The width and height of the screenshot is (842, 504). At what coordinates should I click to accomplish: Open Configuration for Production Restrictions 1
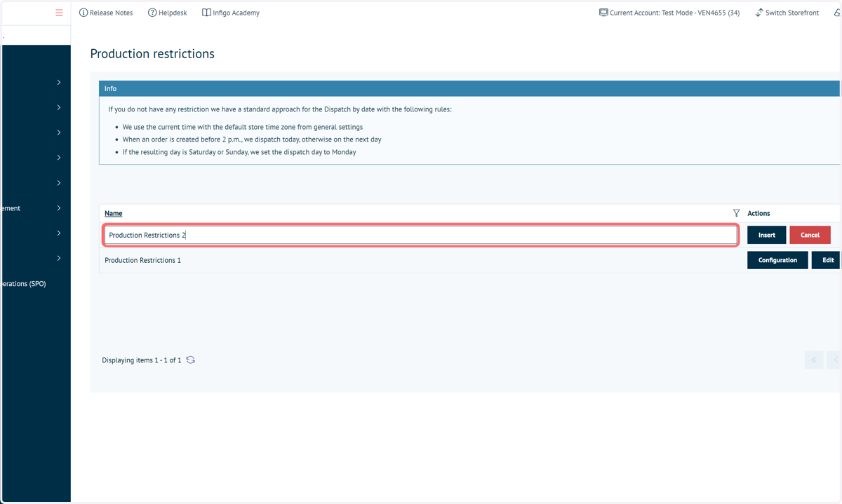777,260
